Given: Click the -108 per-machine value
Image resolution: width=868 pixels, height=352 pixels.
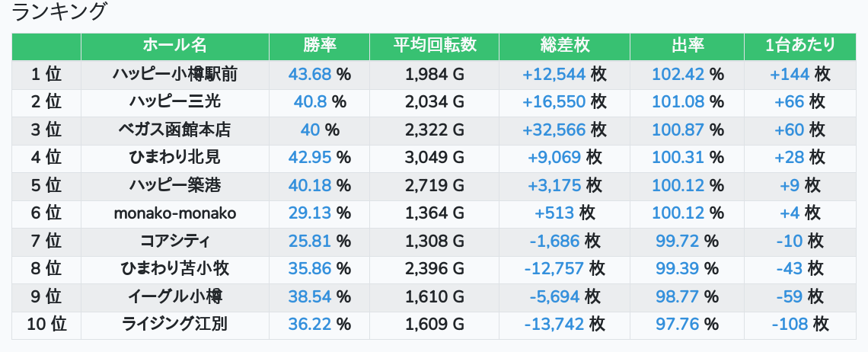Looking at the screenshot, I should [790, 325].
